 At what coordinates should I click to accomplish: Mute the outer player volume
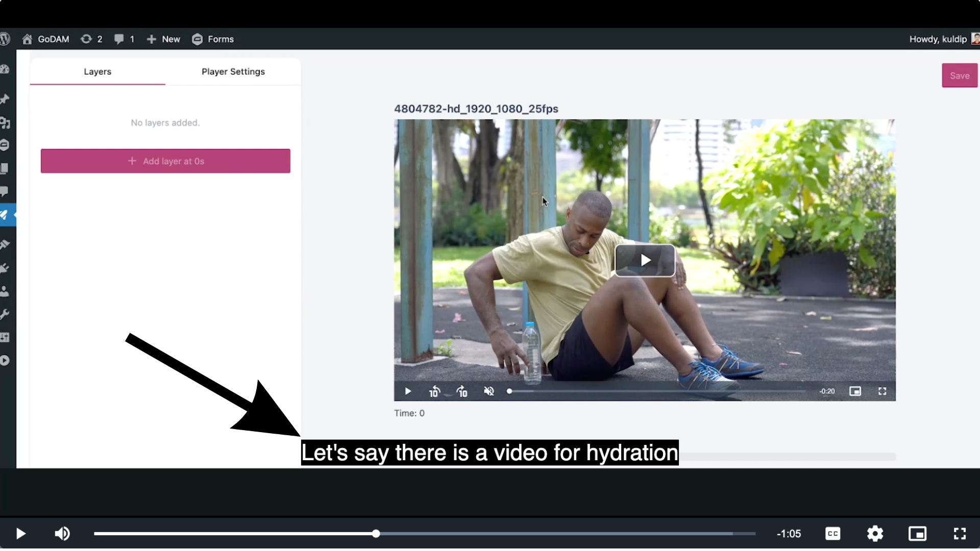click(x=62, y=534)
